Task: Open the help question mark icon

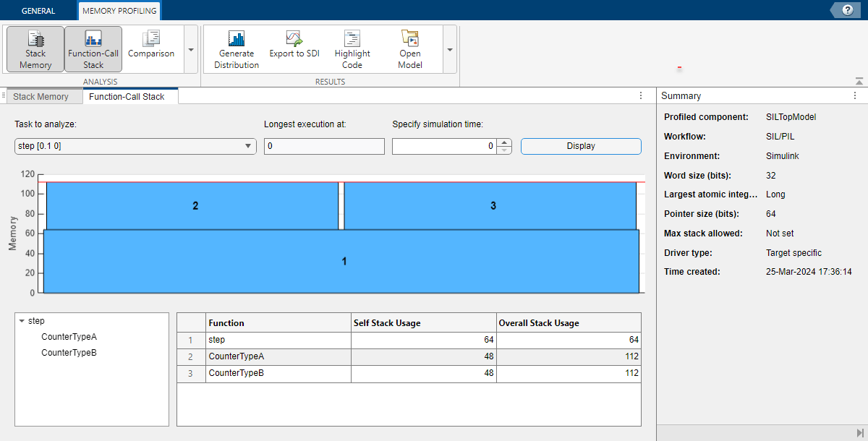Action: point(847,10)
